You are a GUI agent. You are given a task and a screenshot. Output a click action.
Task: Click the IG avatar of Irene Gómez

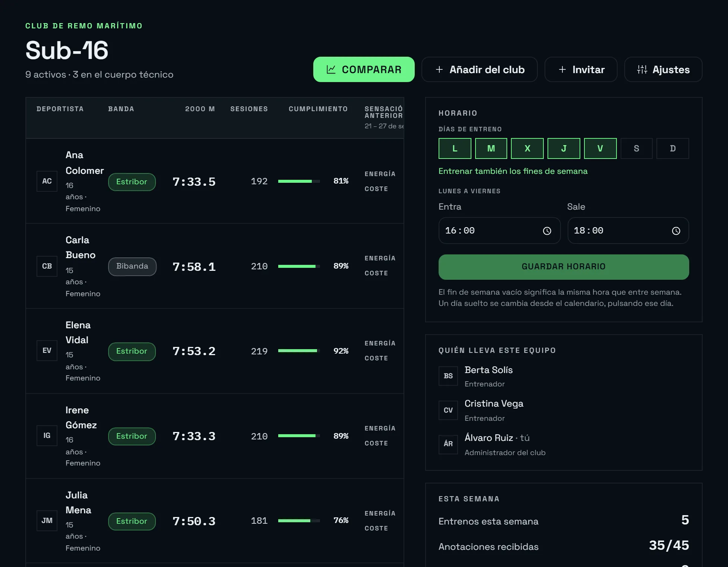pyautogui.click(x=47, y=436)
